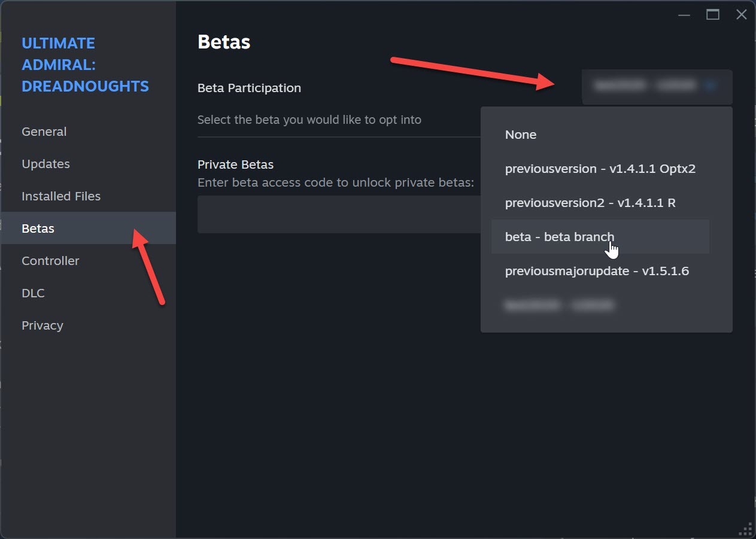Open the General settings page
This screenshot has width=756, height=539.
click(88, 132)
